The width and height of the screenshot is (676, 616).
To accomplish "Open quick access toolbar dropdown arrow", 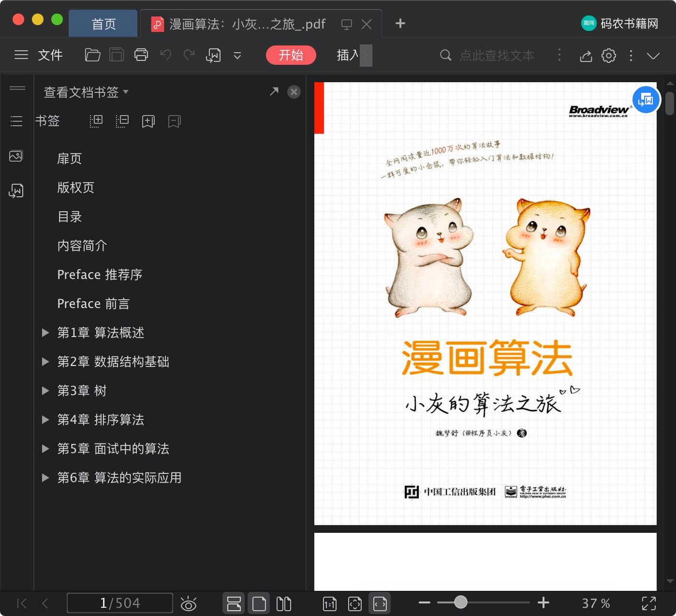I will [x=237, y=56].
